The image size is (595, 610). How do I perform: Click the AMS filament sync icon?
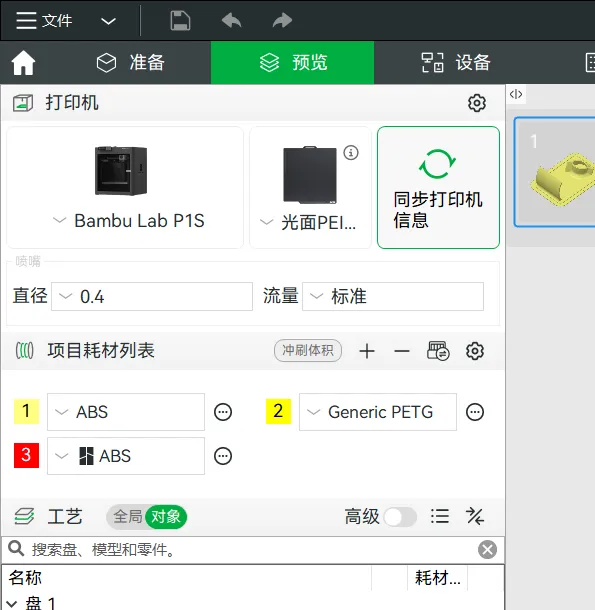pos(438,351)
